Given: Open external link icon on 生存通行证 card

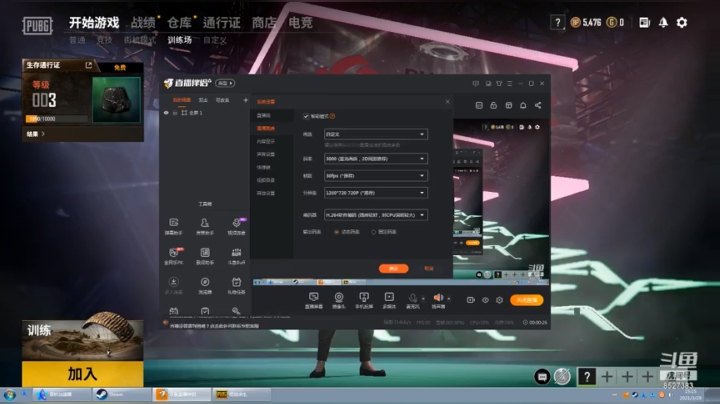Looking at the screenshot, I should (89, 65).
